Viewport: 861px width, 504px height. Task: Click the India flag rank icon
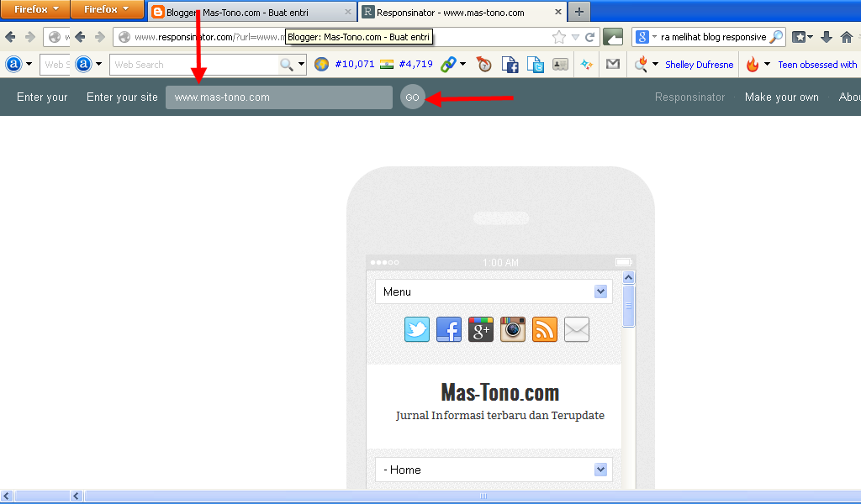click(x=387, y=65)
